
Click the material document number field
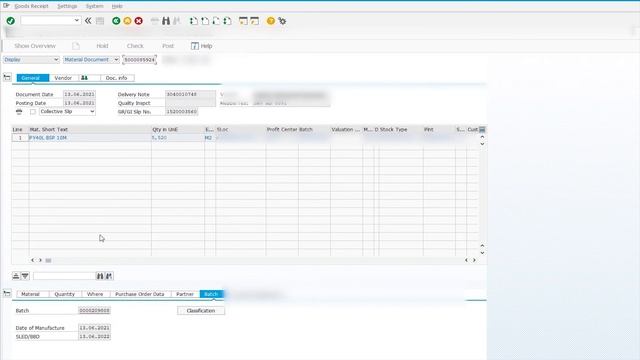(x=140, y=60)
